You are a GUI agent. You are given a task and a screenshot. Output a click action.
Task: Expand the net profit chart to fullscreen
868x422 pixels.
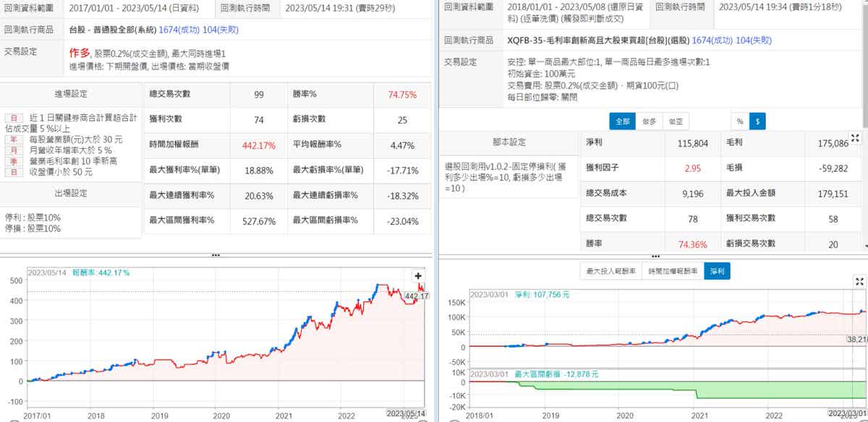click(859, 281)
